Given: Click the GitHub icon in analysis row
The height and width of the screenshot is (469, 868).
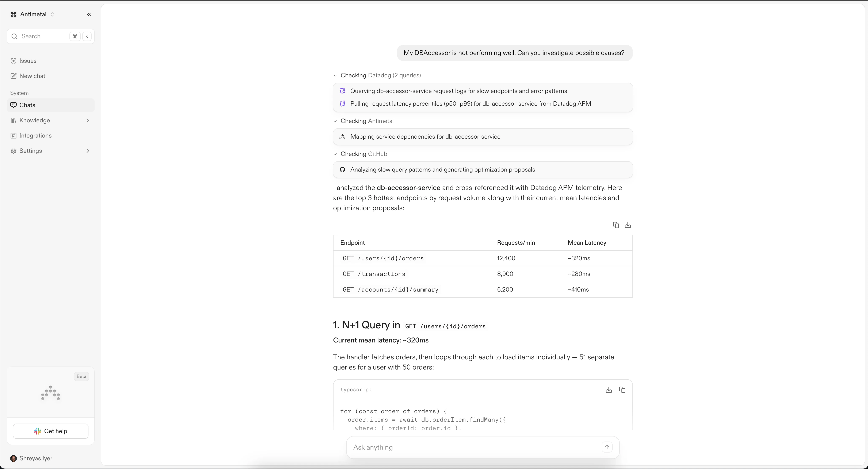Looking at the screenshot, I should (x=342, y=170).
